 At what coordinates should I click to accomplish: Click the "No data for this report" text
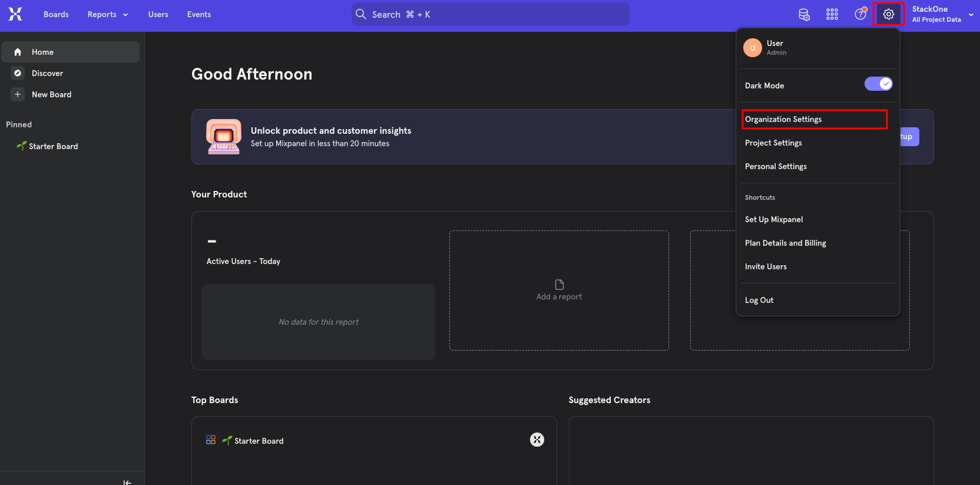coord(319,322)
